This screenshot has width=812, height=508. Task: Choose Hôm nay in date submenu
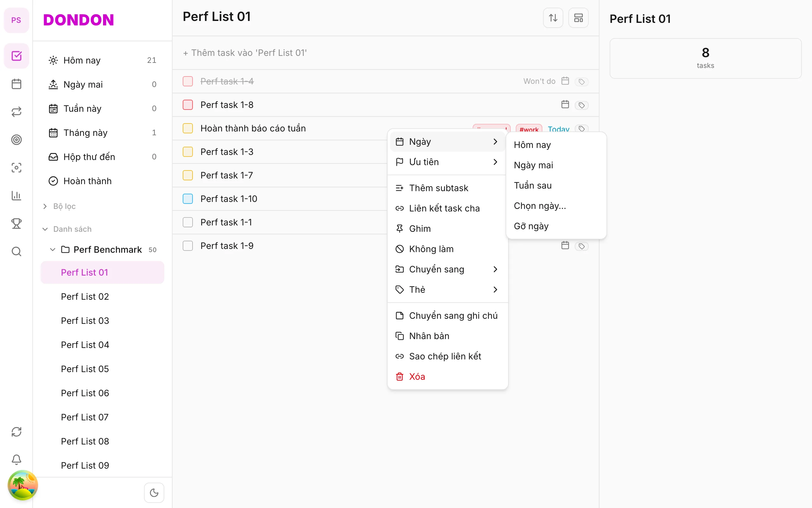[x=556, y=145]
